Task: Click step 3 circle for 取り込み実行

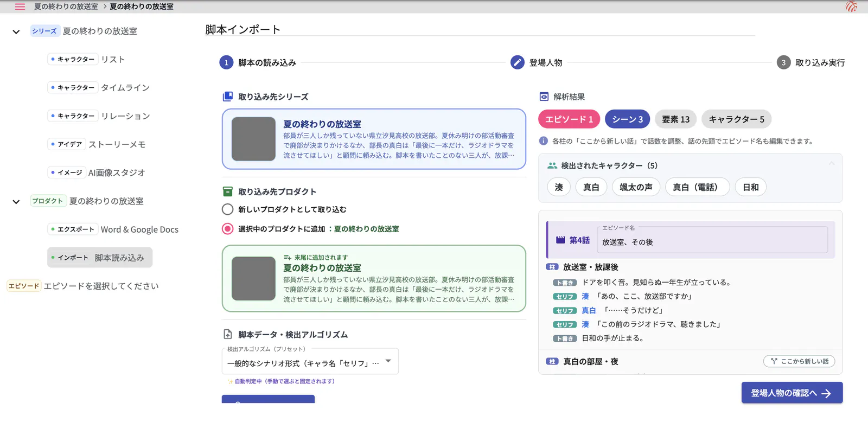Action: click(x=783, y=62)
